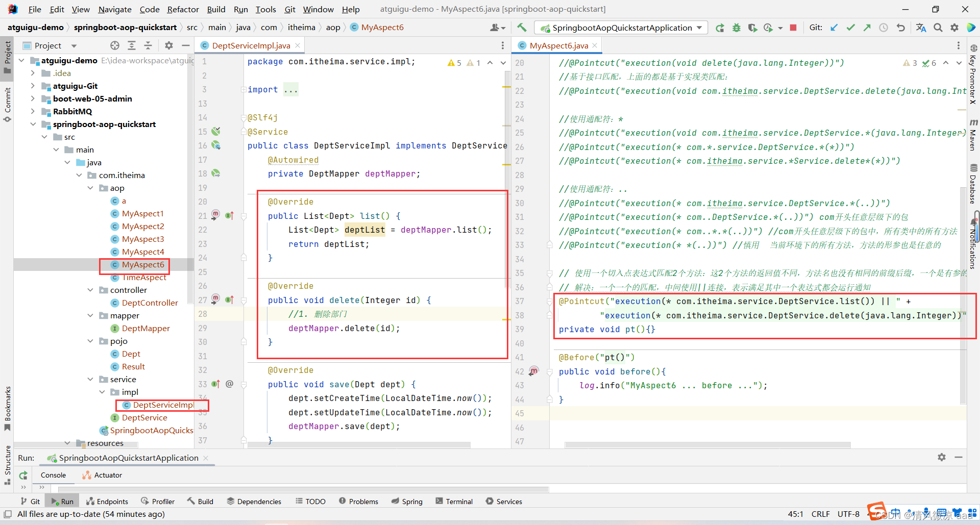Screen dimensions: 980x525
Task: Open the Profiler tool window
Action: click(x=158, y=502)
